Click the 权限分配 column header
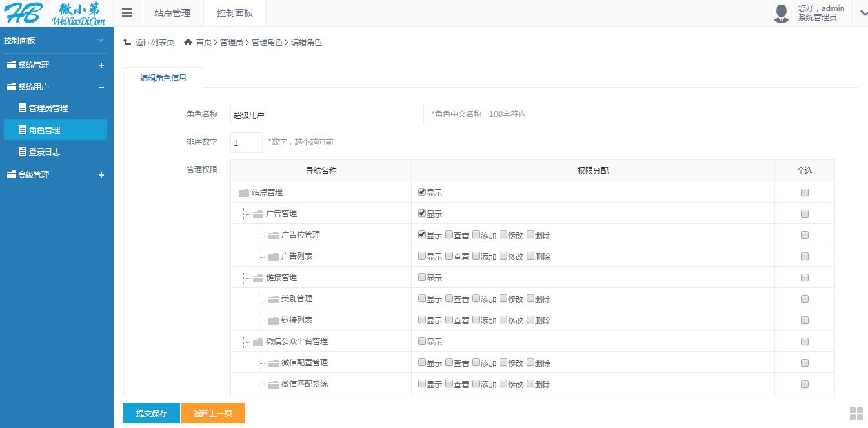The image size is (868, 428). [x=593, y=170]
